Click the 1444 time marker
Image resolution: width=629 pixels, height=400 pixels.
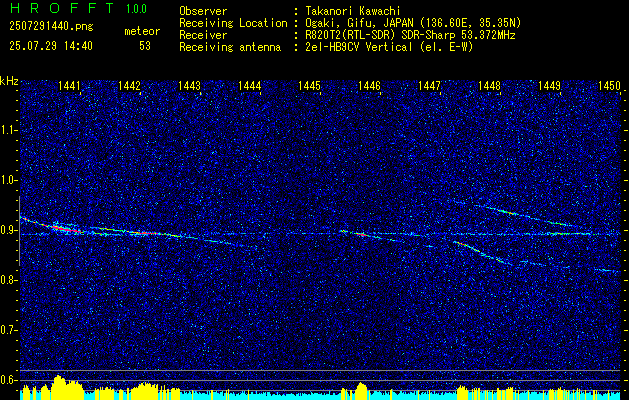(250, 86)
